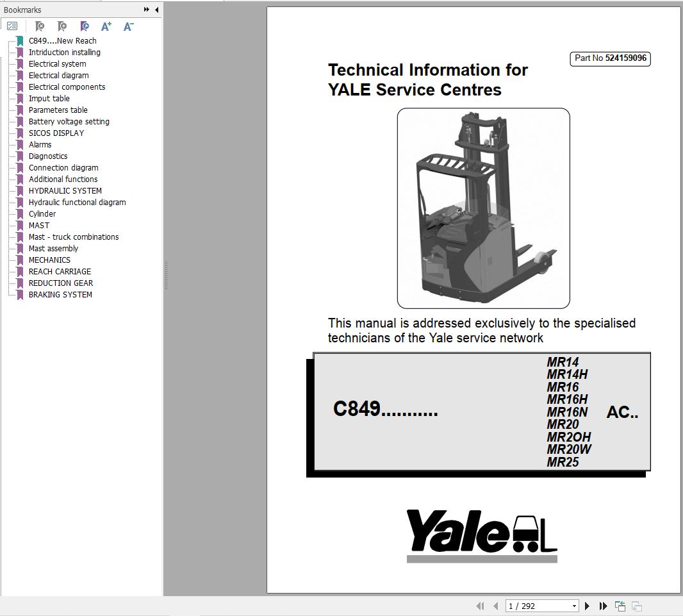Viewport: 683px width, 616px height.
Task: Click the bookmark icon beside Electrical diagram
Action: point(20,76)
